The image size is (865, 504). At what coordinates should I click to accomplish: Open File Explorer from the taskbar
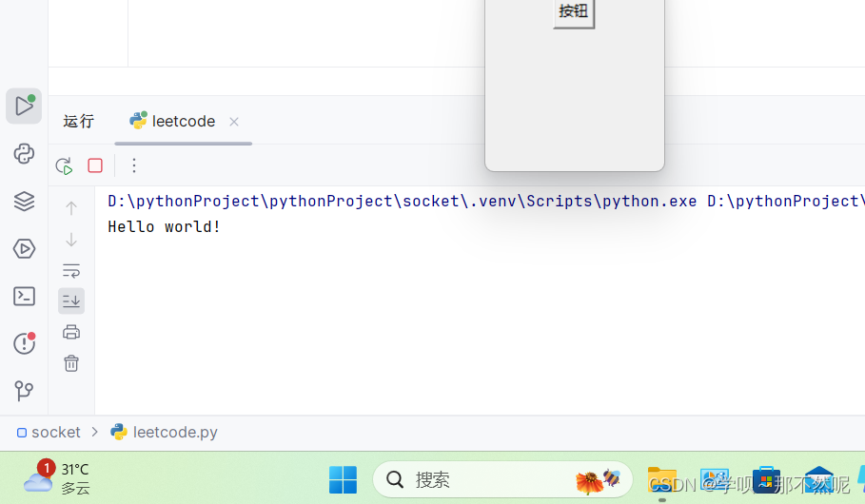click(x=662, y=479)
